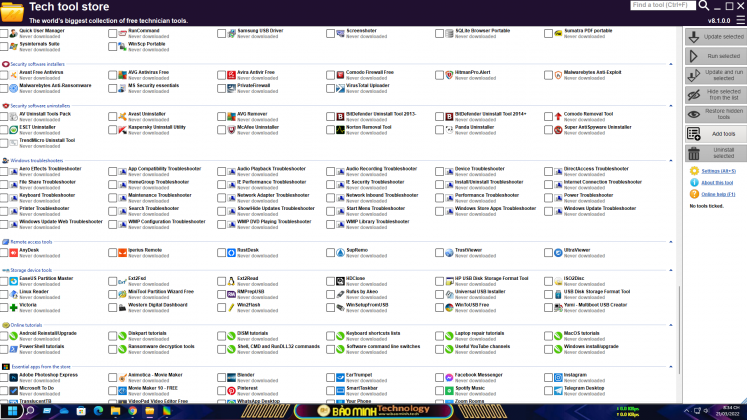
Task: Collapse Online tutorials section
Action: point(671,325)
